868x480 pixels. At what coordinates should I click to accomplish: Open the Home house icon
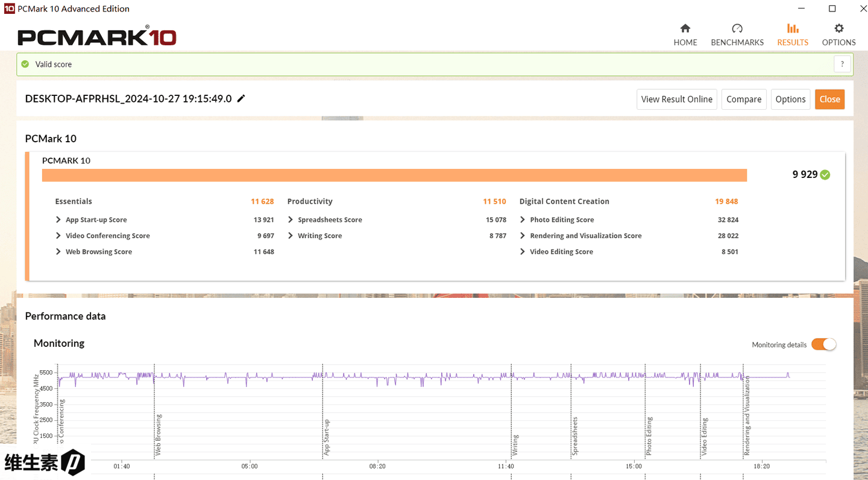pos(685,28)
